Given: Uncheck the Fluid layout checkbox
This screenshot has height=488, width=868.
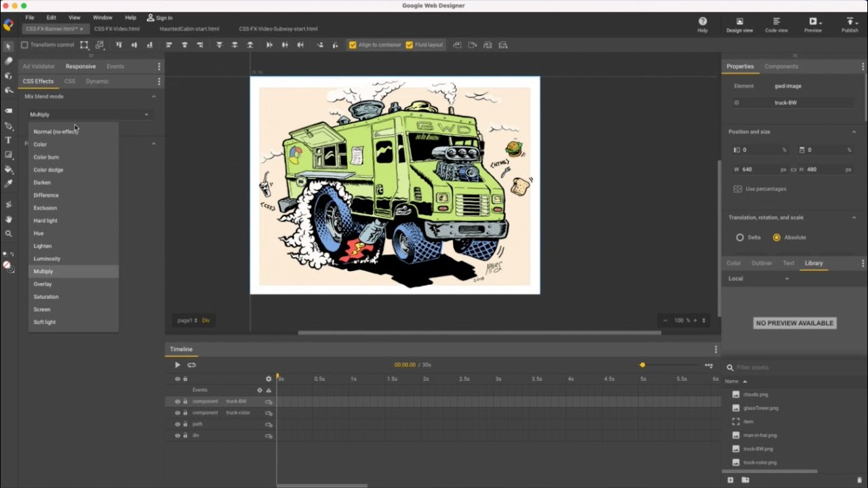Looking at the screenshot, I should [409, 45].
